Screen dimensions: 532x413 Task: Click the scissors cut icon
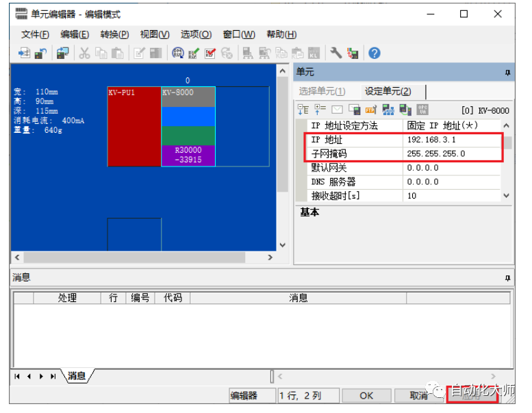tap(84, 53)
